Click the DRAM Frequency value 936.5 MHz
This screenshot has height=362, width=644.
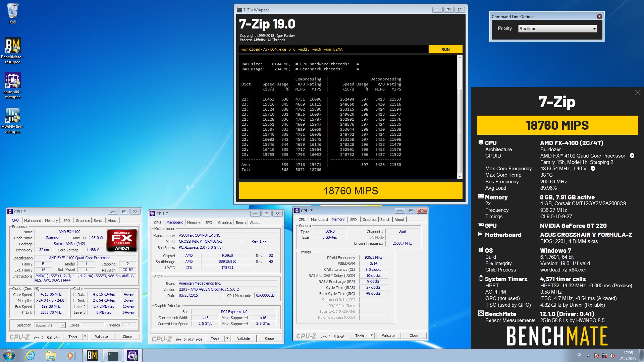(373, 257)
